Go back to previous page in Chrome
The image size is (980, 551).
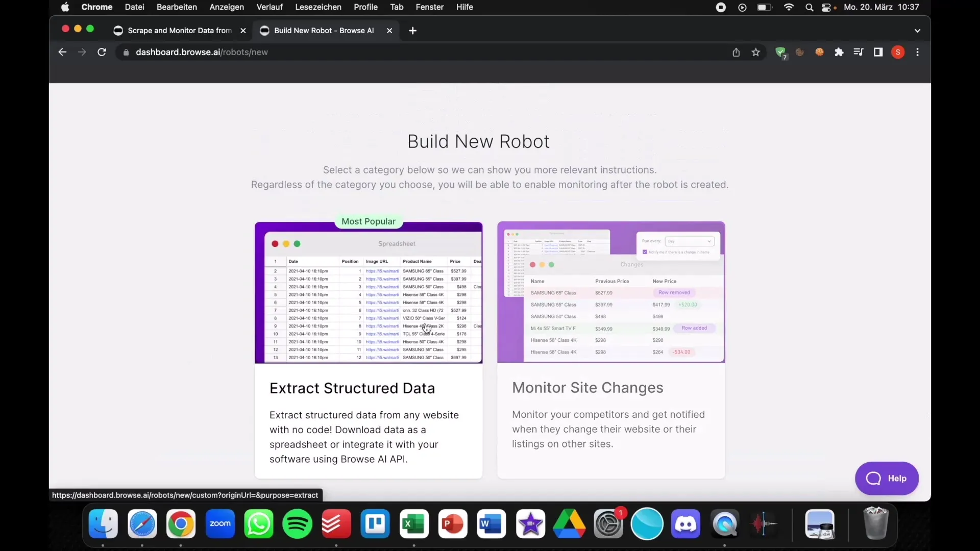62,52
